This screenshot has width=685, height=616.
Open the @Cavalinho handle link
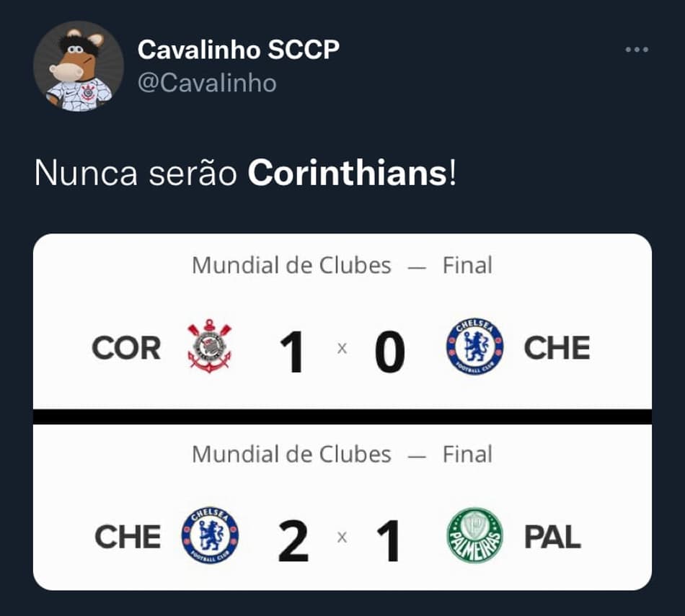tap(207, 83)
